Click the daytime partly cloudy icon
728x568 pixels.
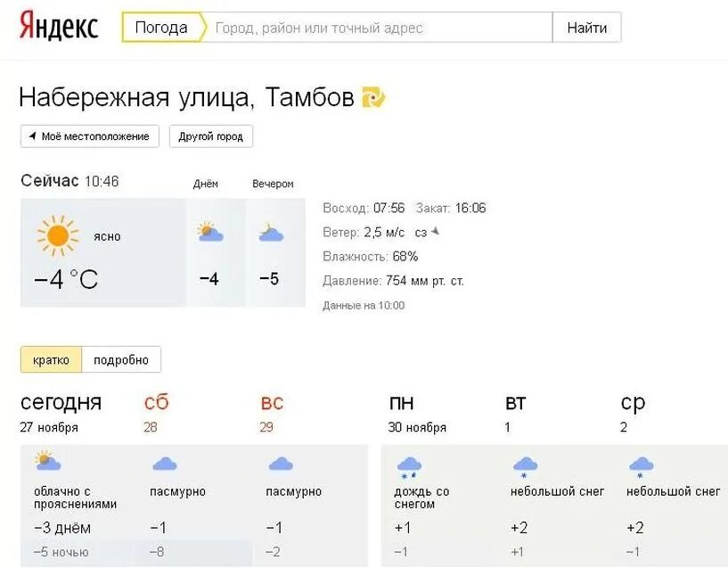click(209, 232)
